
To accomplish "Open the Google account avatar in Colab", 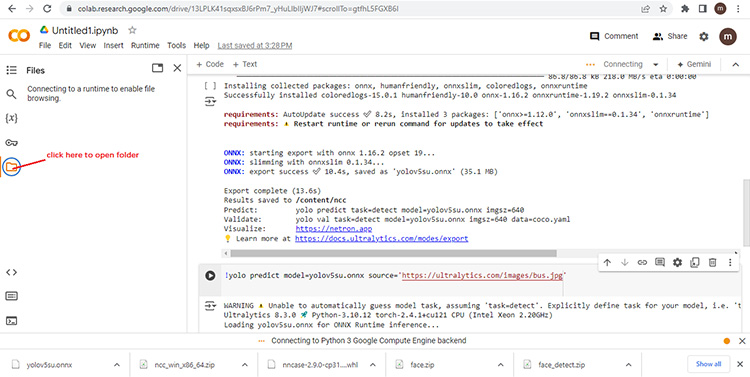I will [x=728, y=36].
